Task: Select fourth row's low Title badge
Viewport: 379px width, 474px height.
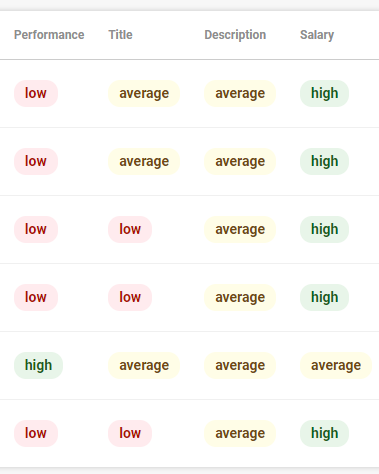Action: (x=130, y=297)
